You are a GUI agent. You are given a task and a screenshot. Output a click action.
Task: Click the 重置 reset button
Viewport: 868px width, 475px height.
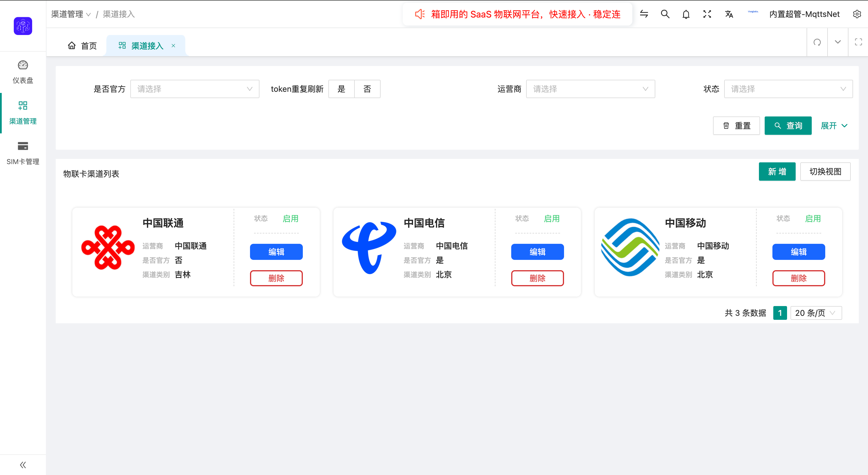coord(736,126)
